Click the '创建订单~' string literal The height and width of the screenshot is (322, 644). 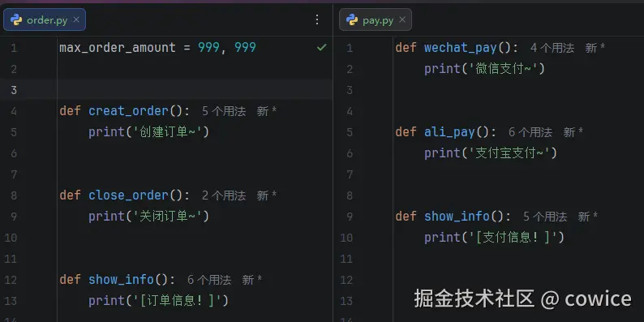tap(169, 132)
